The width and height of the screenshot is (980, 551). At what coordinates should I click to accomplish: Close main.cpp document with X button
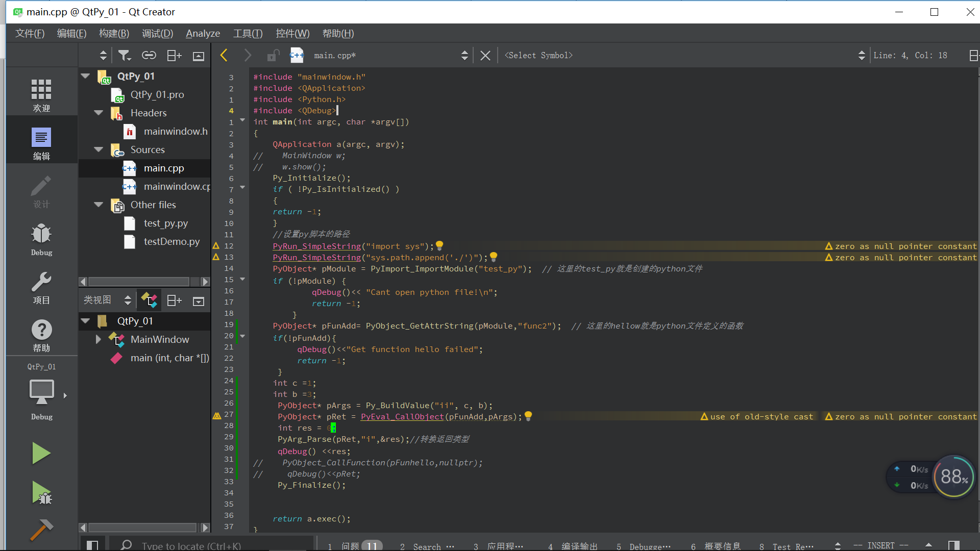tap(485, 55)
